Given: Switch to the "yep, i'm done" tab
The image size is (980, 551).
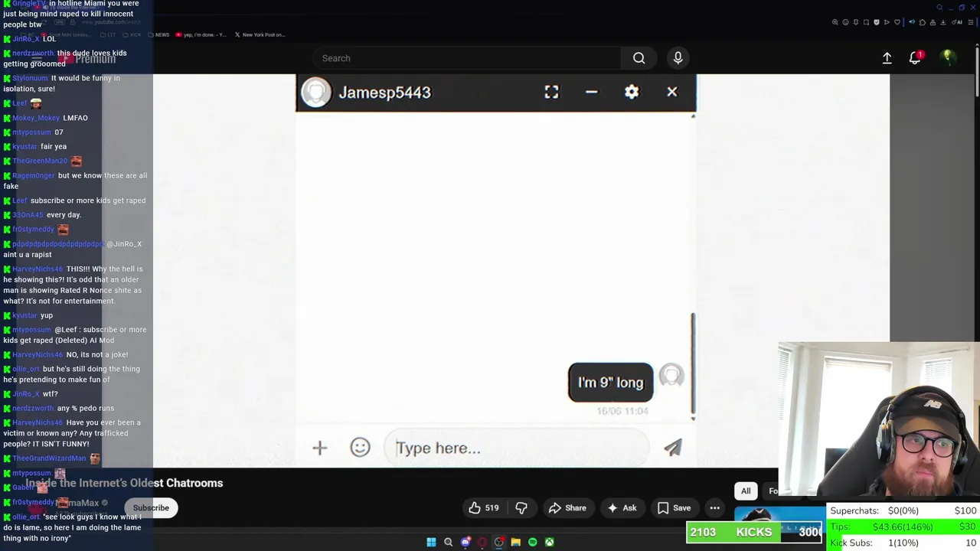Looking at the screenshot, I should 201,34.
